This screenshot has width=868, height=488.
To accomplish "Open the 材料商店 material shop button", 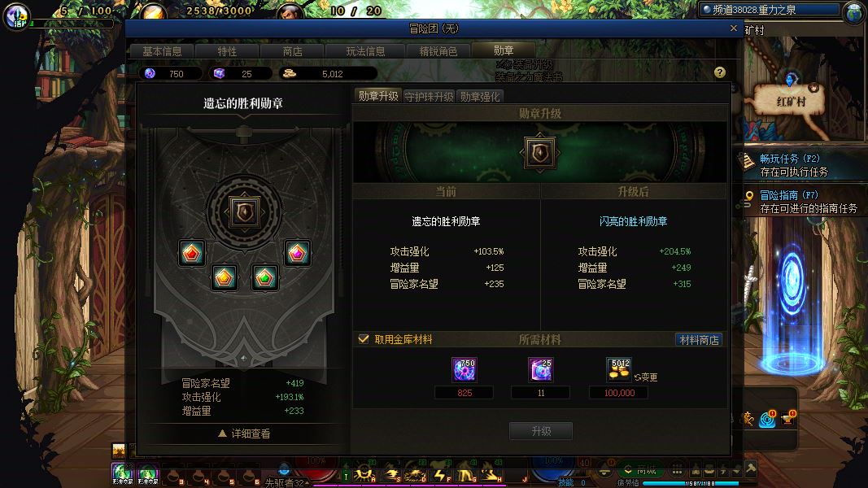I will click(x=699, y=340).
